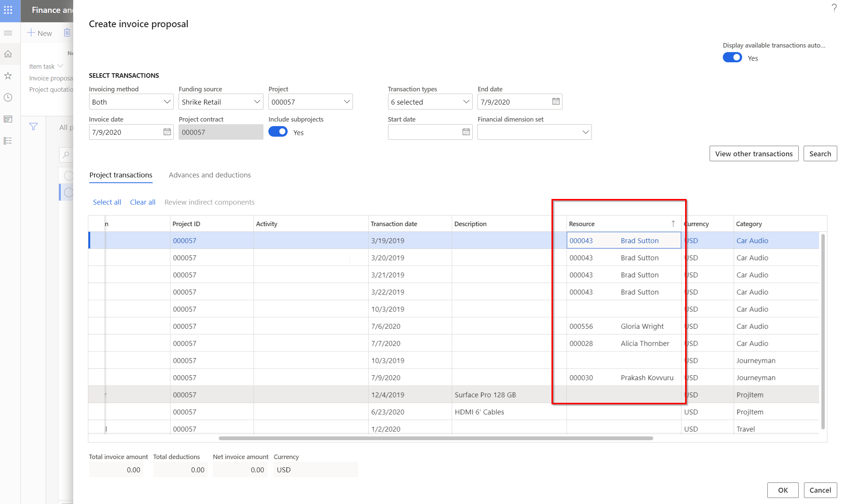Image resolution: width=841 pixels, height=504 pixels.
Task: Go to Home in sidebar
Action: (x=8, y=54)
